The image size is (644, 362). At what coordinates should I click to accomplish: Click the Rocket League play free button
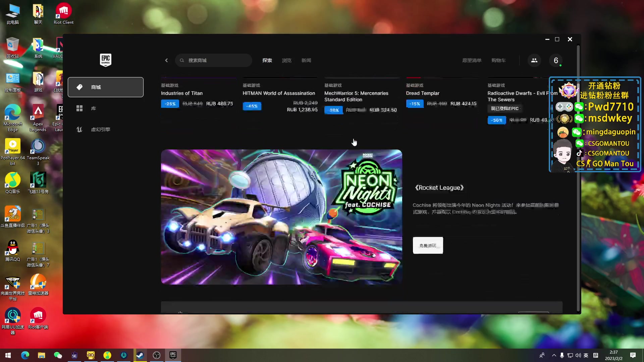click(428, 245)
